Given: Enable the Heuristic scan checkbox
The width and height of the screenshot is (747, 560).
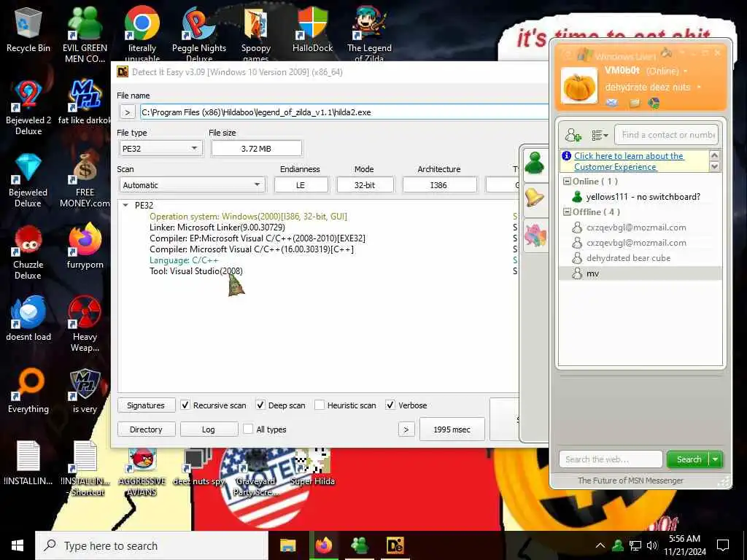Looking at the screenshot, I should pos(320,405).
